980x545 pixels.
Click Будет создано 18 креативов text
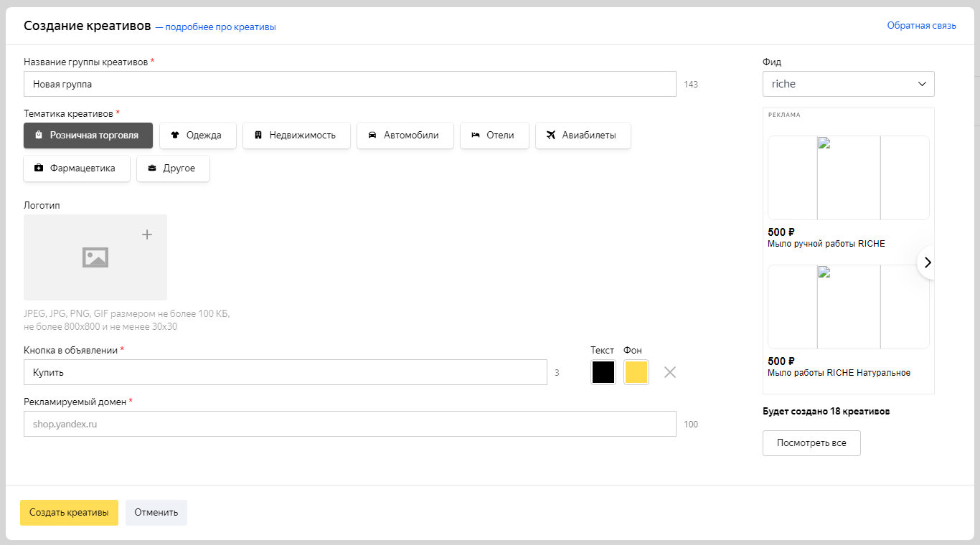pyautogui.click(x=826, y=412)
